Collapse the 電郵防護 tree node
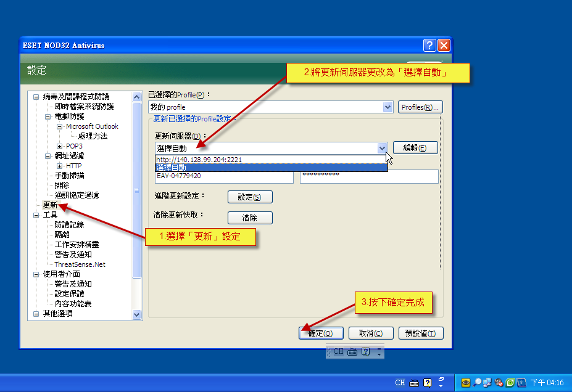The height and width of the screenshot is (392, 572). coord(48,116)
